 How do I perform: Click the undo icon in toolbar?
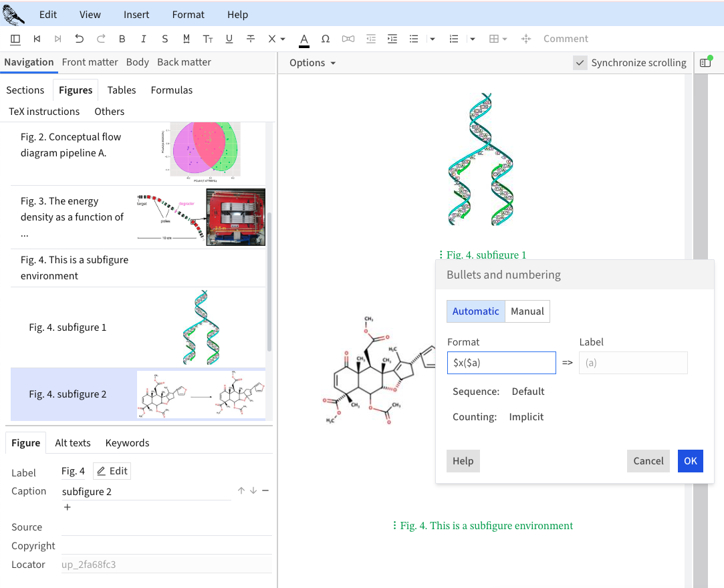(80, 39)
